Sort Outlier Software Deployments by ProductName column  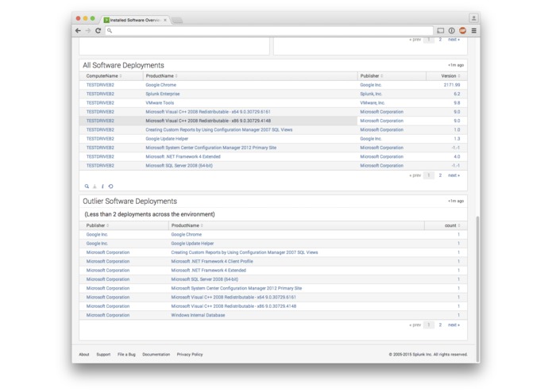point(187,225)
